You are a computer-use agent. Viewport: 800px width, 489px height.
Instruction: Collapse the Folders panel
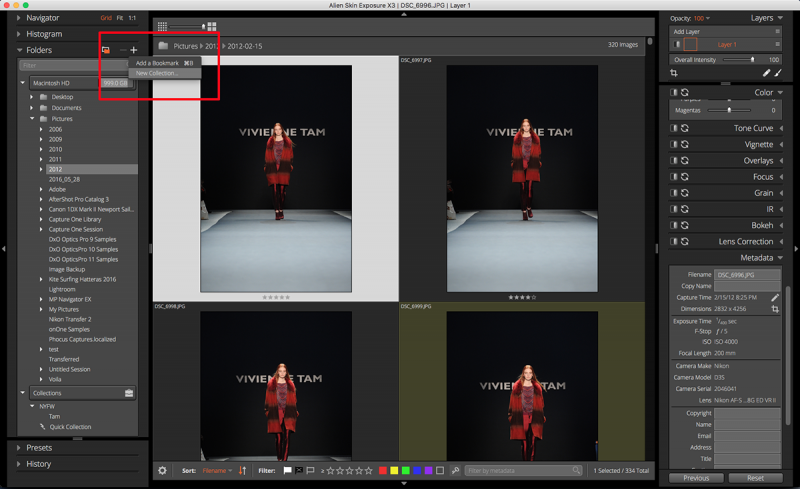coord(19,50)
